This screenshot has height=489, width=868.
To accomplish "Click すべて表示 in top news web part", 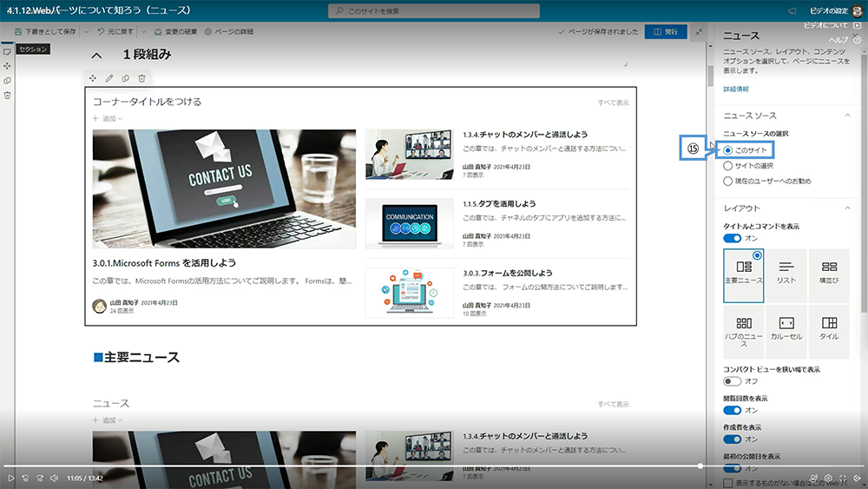I will (x=613, y=102).
